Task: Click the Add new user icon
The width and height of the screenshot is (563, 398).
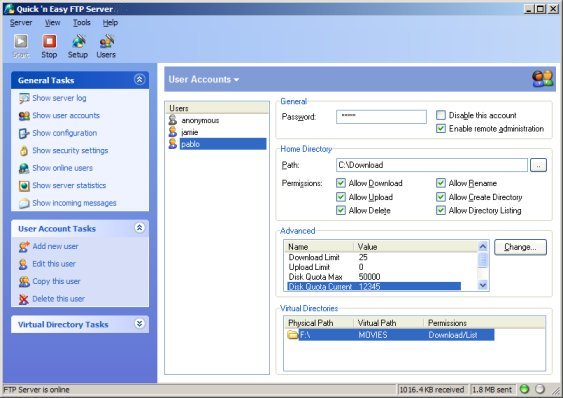Action: coord(24,246)
